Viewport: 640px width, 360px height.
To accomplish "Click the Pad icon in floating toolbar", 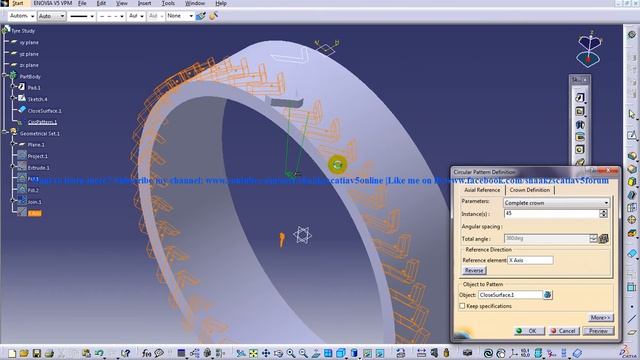I will [x=580, y=98].
